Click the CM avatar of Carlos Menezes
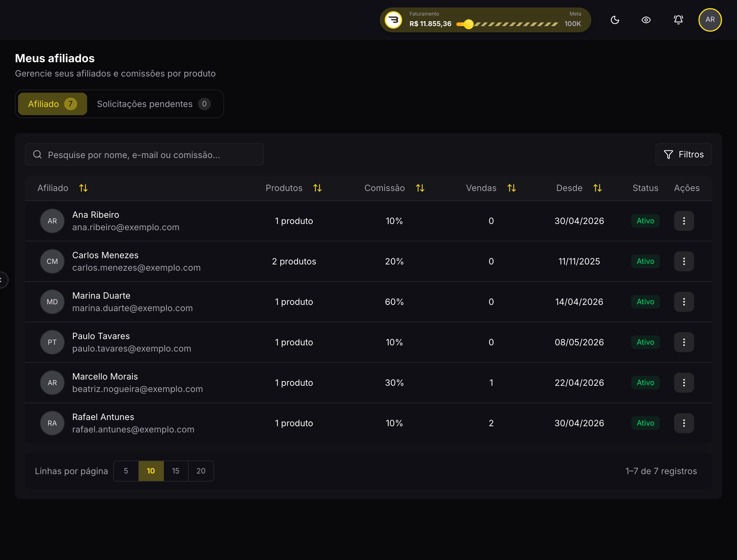Image resolution: width=737 pixels, height=560 pixels. click(x=52, y=261)
